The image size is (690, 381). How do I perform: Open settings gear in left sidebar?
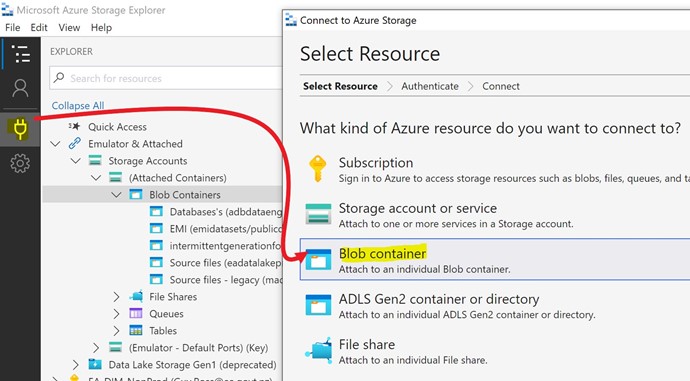(20, 163)
